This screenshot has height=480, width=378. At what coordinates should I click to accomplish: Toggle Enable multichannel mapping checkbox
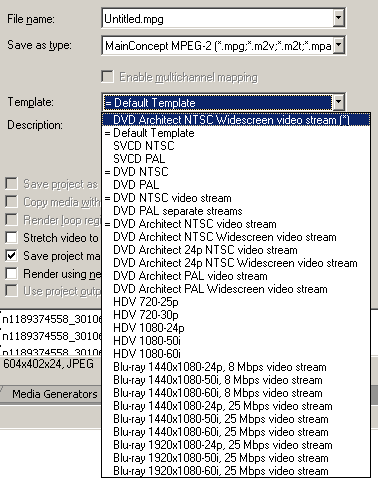pos(107,77)
